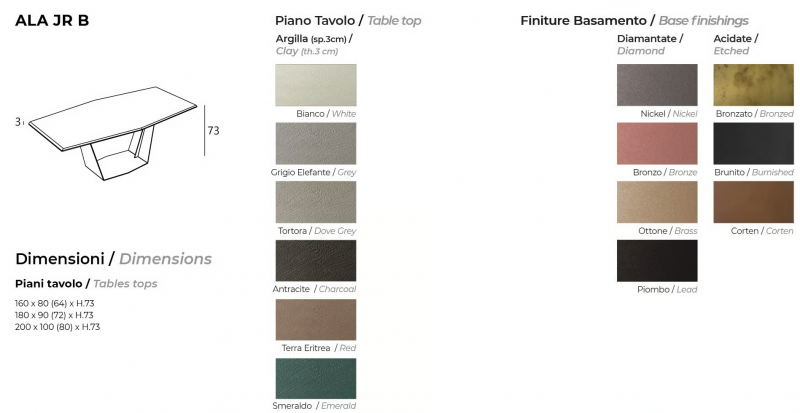Select the Antracite charcoal swatch
The height and width of the screenshot is (413, 800).
coord(316,260)
